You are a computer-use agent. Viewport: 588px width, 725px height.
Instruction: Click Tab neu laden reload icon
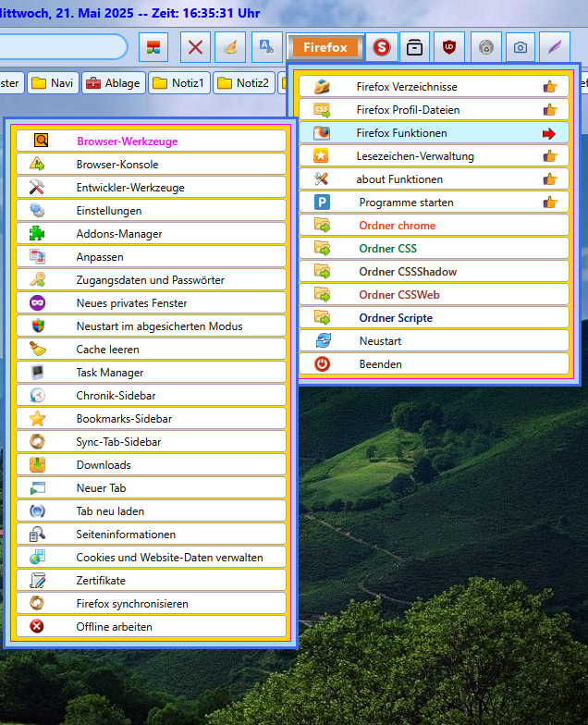click(x=37, y=510)
